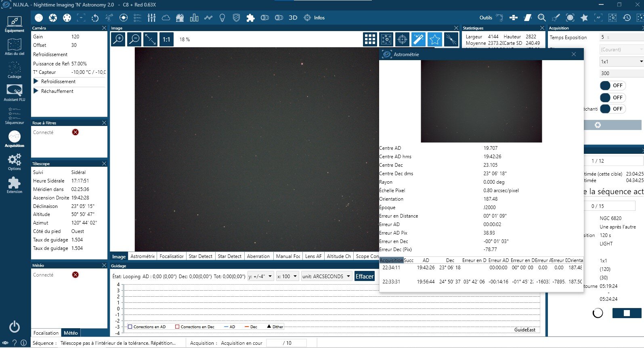
Task: Click the help question mark icon
Action: [x=15, y=343]
